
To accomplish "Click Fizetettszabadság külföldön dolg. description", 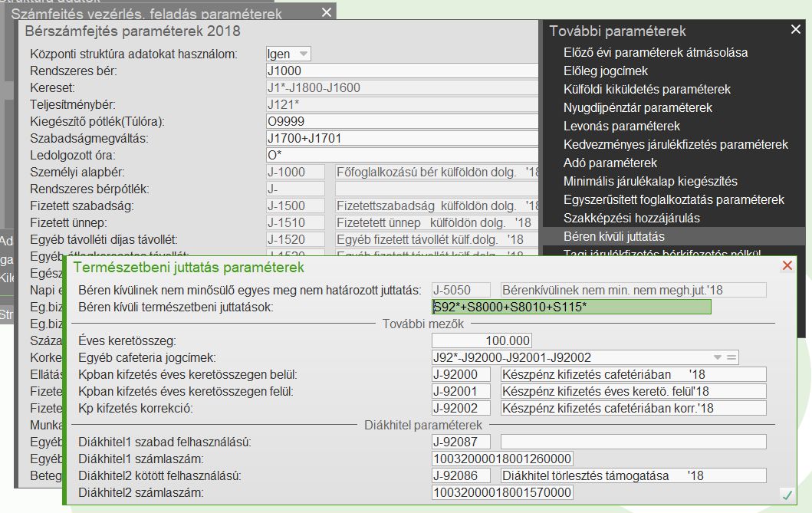I will (436, 206).
